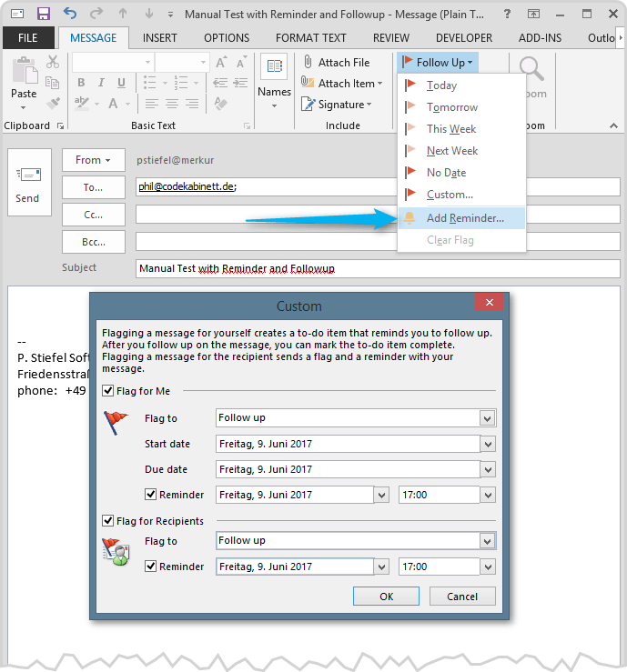627x672 pixels.
Task: Click the Subject input field
Action: click(378, 269)
